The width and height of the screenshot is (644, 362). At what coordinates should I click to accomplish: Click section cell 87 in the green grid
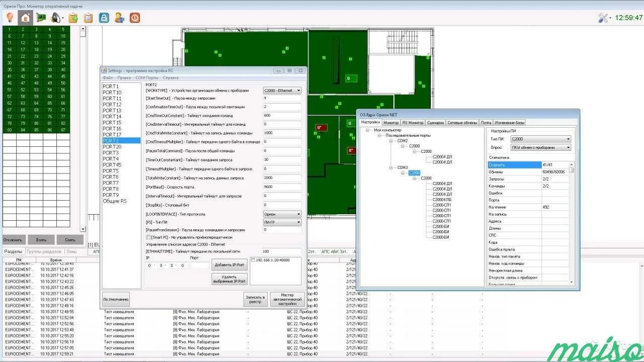coord(63,130)
